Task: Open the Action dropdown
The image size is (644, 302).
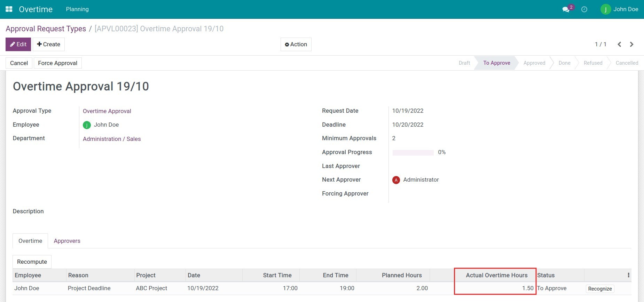Action: [x=296, y=44]
